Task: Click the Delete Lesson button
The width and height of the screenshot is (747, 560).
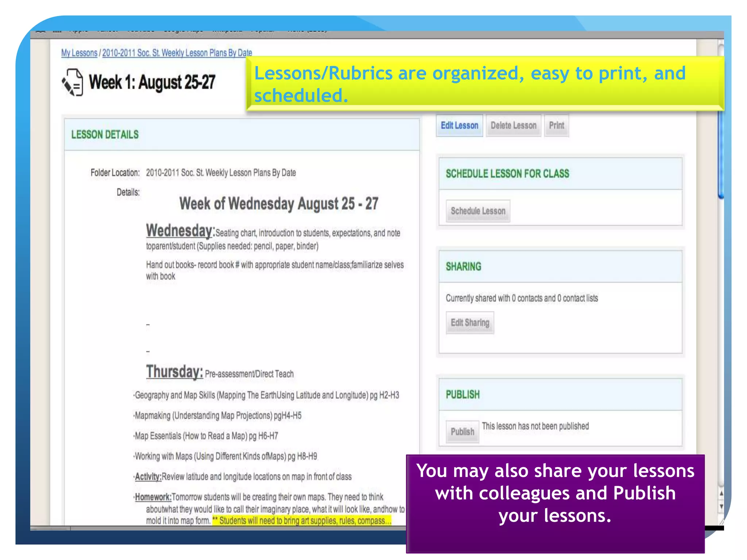Action: [x=513, y=125]
